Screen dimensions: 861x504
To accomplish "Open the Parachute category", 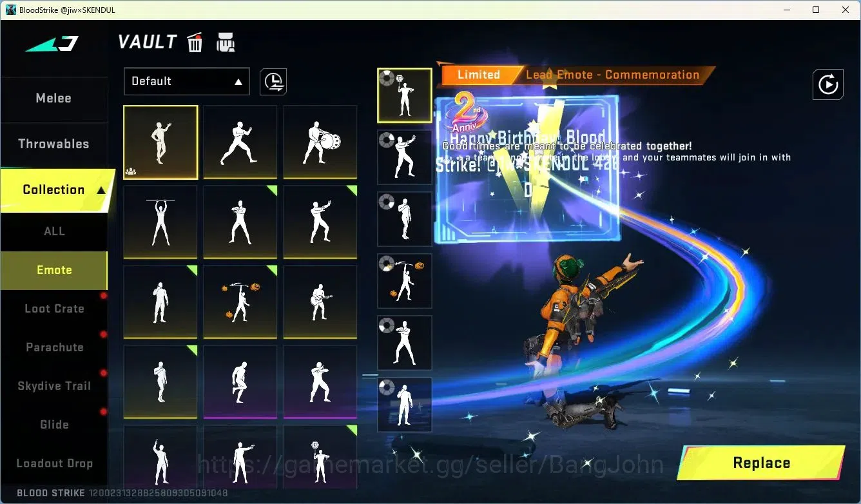I will click(x=54, y=347).
